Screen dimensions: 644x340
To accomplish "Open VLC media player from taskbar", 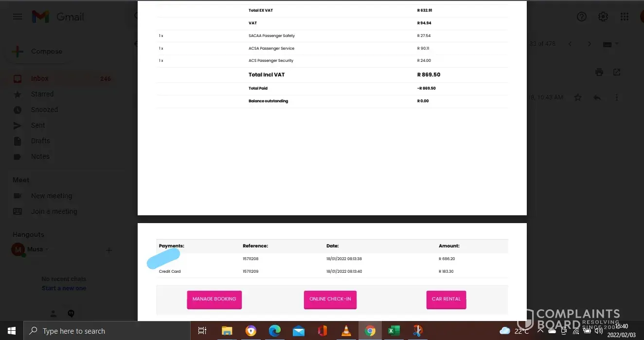I will pos(346,331).
